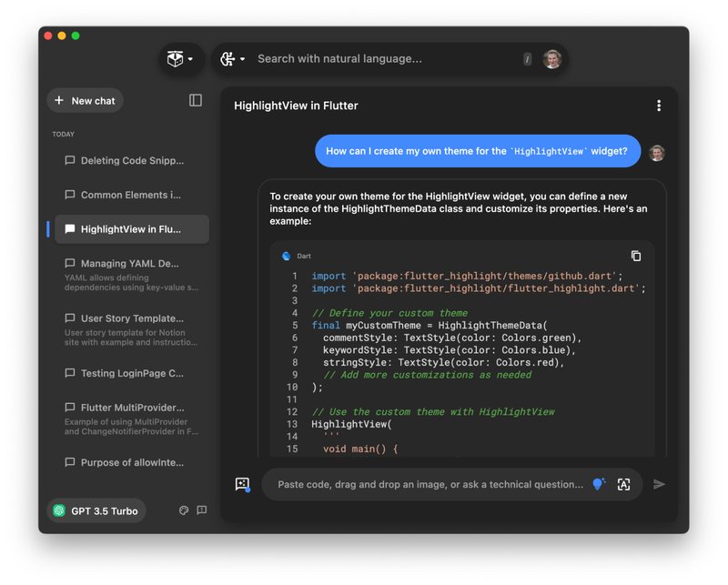Toggle the sidebar panel layout

[x=195, y=100]
